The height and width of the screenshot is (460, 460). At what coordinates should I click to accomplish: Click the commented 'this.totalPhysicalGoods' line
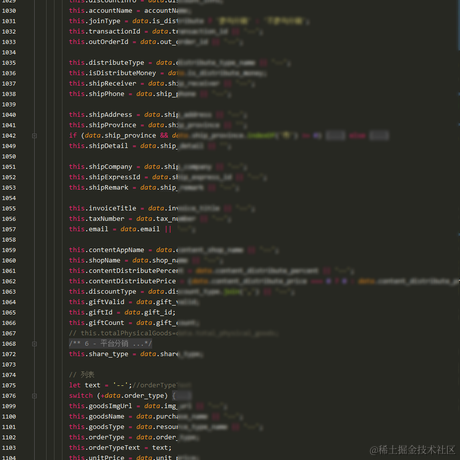[173, 333]
